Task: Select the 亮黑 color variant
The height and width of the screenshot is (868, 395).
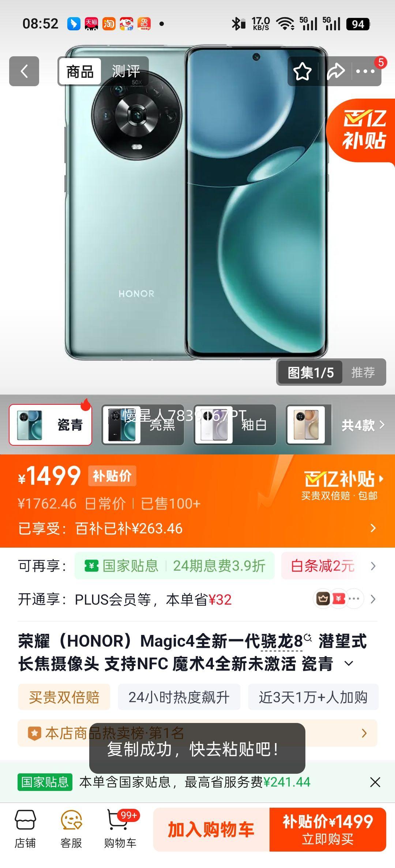Action: click(143, 425)
